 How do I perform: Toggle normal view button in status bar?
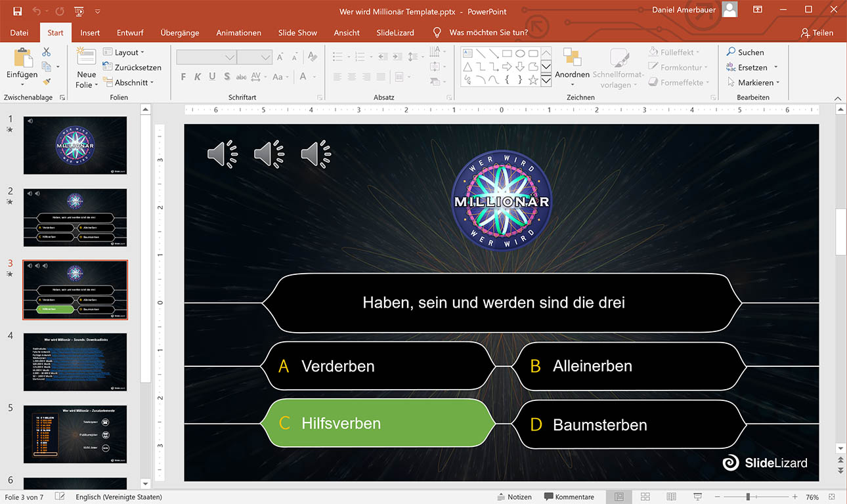pos(619,497)
